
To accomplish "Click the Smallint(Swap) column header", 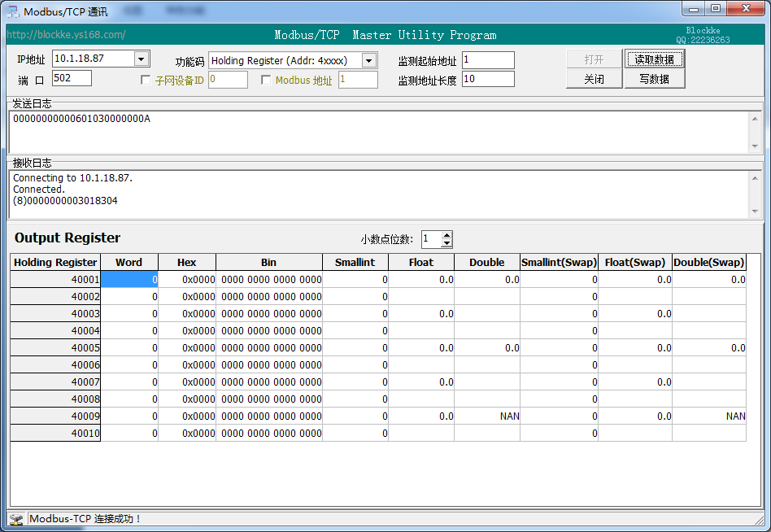I will (559, 262).
